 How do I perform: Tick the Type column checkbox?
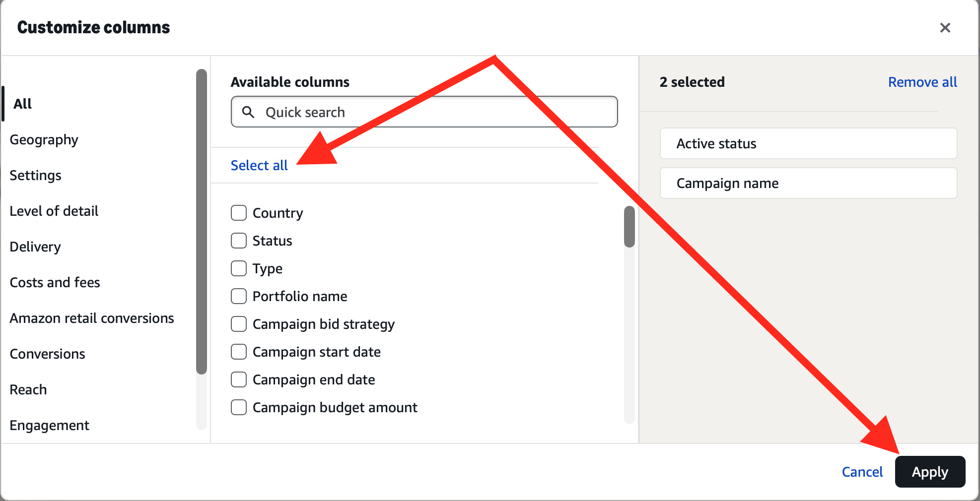coord(239,268)
